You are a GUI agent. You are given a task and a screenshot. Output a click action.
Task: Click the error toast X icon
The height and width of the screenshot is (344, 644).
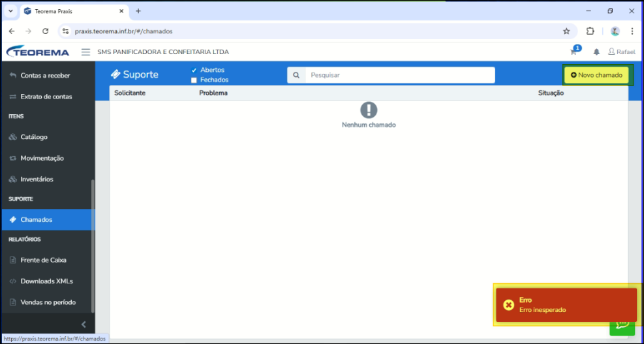509,305
